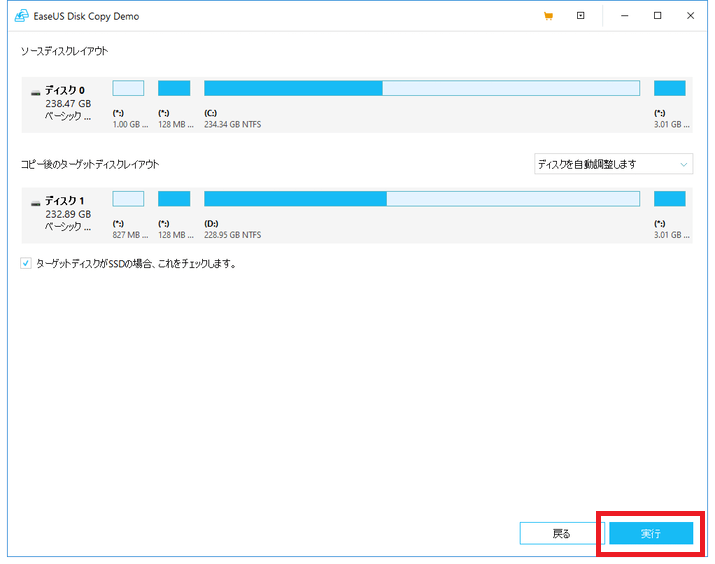
Task: Click the 戻る button to go back
Action: tap(562, 534)
